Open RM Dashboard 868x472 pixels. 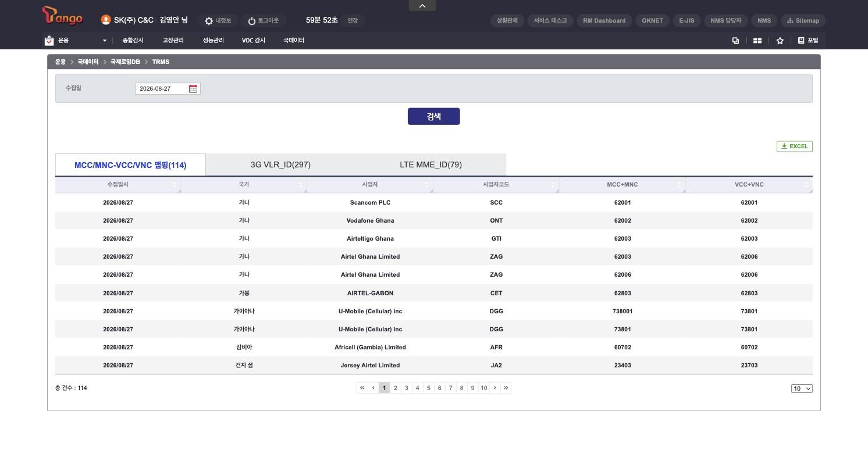pyautogui.click(x=604, y=20)
